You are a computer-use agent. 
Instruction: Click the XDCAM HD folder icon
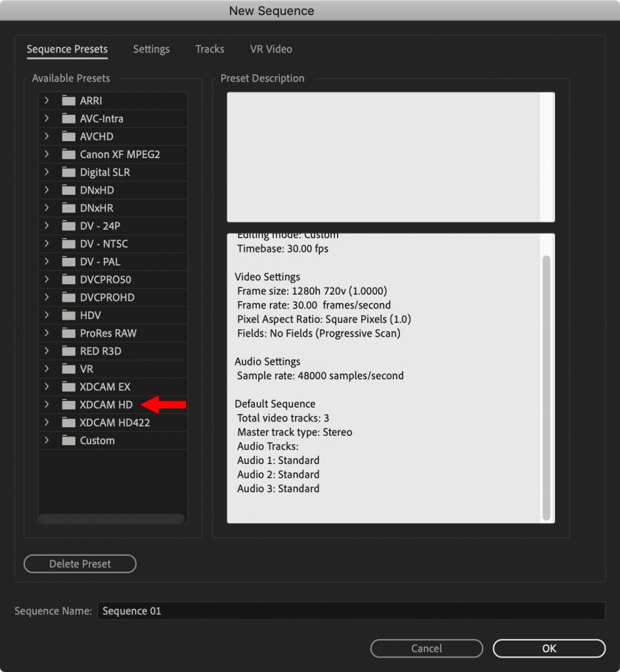coord(68,405)
